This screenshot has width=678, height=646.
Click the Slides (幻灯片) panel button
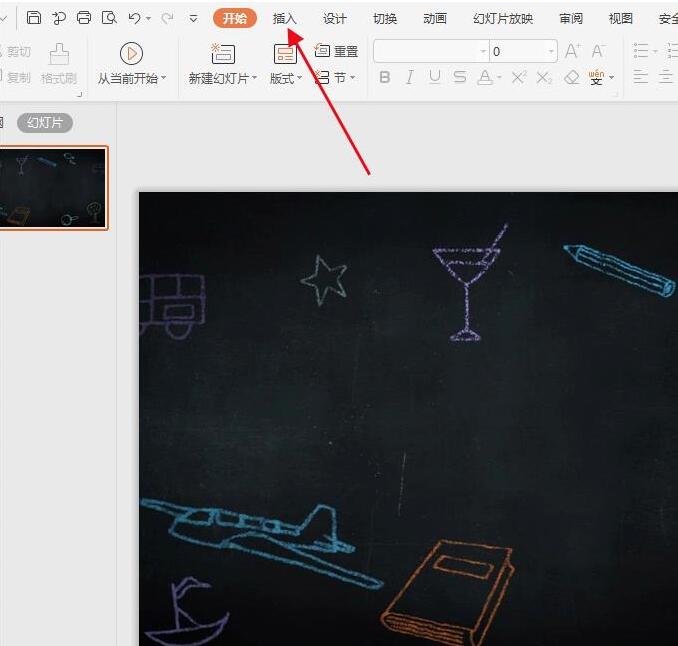point(44,123)
